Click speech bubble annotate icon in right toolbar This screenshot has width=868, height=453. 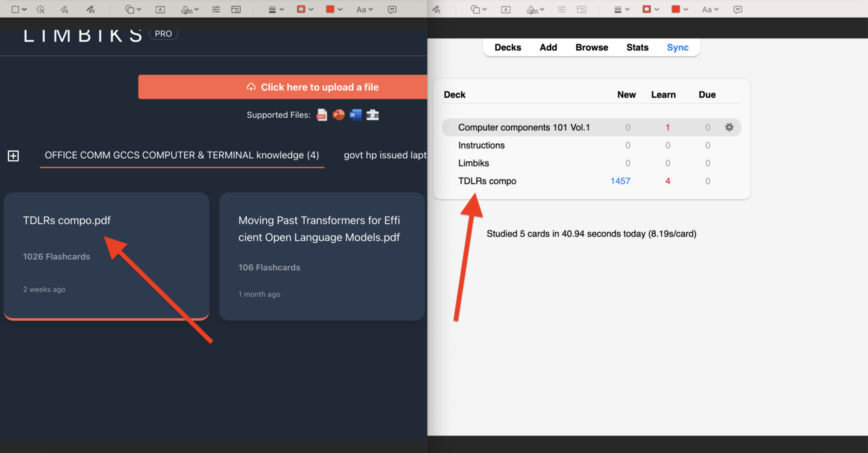point(737,10)
